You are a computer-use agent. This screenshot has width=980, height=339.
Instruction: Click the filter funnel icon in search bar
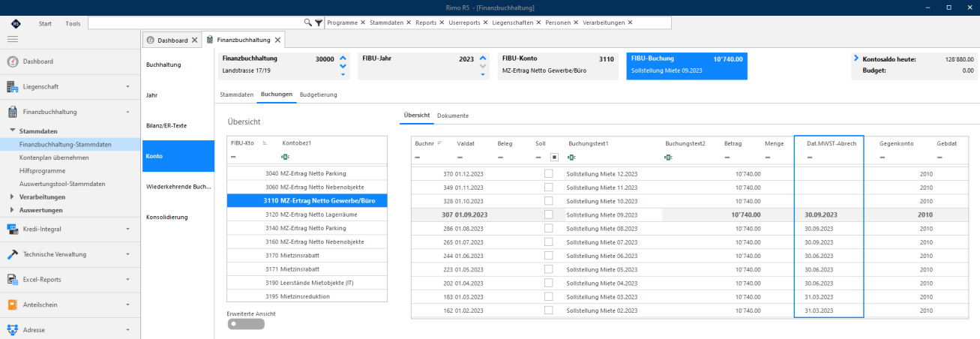318,22
